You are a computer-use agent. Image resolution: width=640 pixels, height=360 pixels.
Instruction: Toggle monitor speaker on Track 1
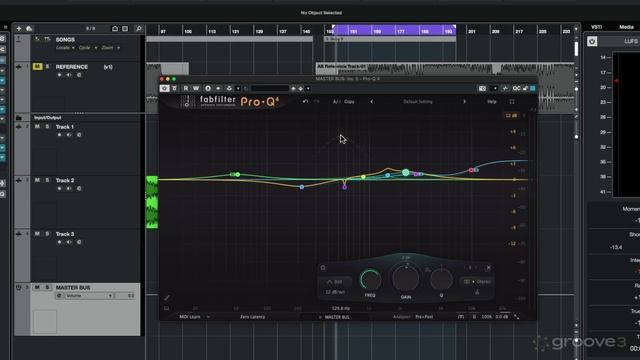tap(69, 135)
